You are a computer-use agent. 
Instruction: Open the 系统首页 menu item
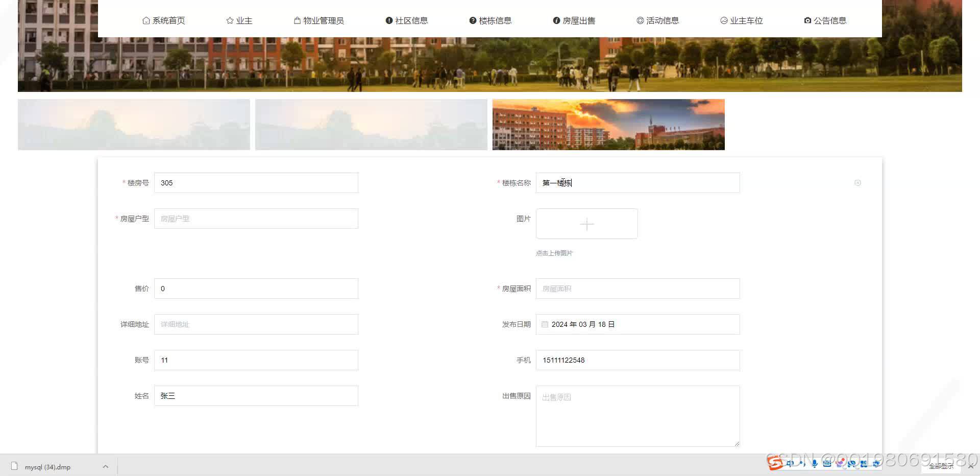coord(163,20)
